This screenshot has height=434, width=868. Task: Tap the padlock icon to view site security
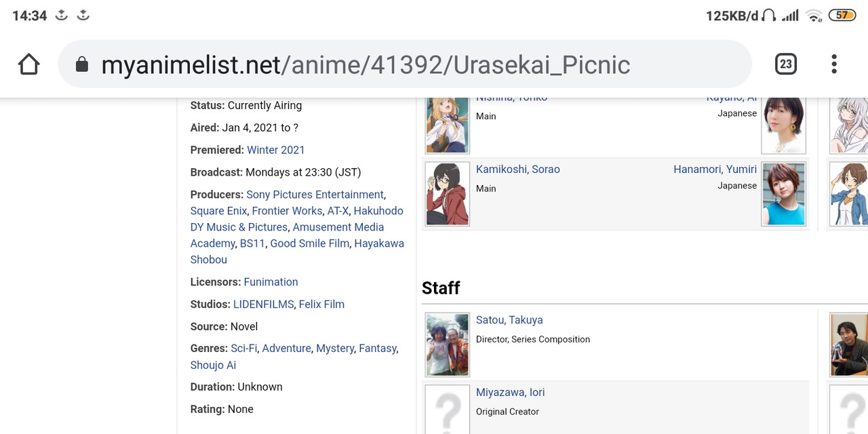click(x=82, y=63)
